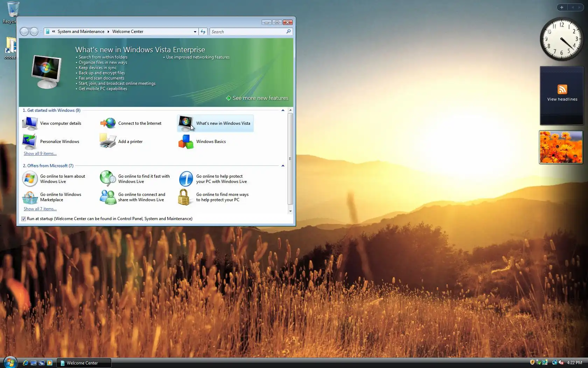Open the Windows Sidebar tray icon

coord(545,362)
